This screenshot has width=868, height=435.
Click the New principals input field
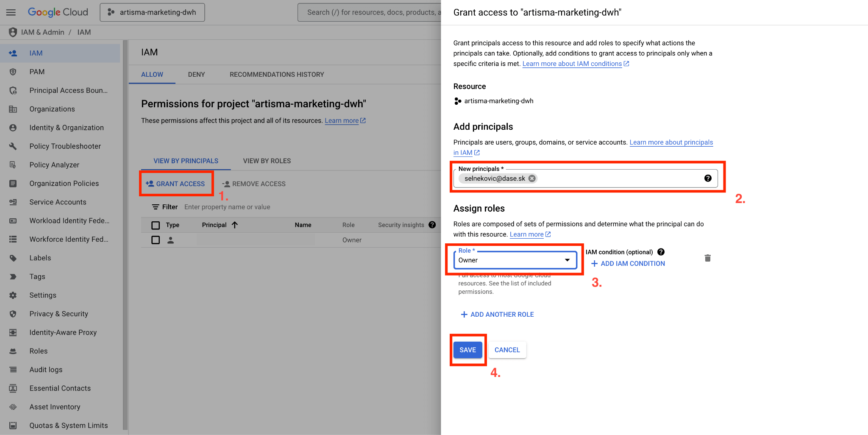point(585,178)
